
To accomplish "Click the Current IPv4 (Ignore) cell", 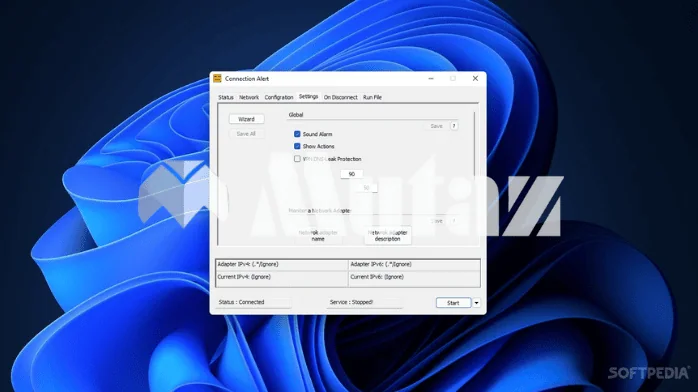I will (281, 279).
